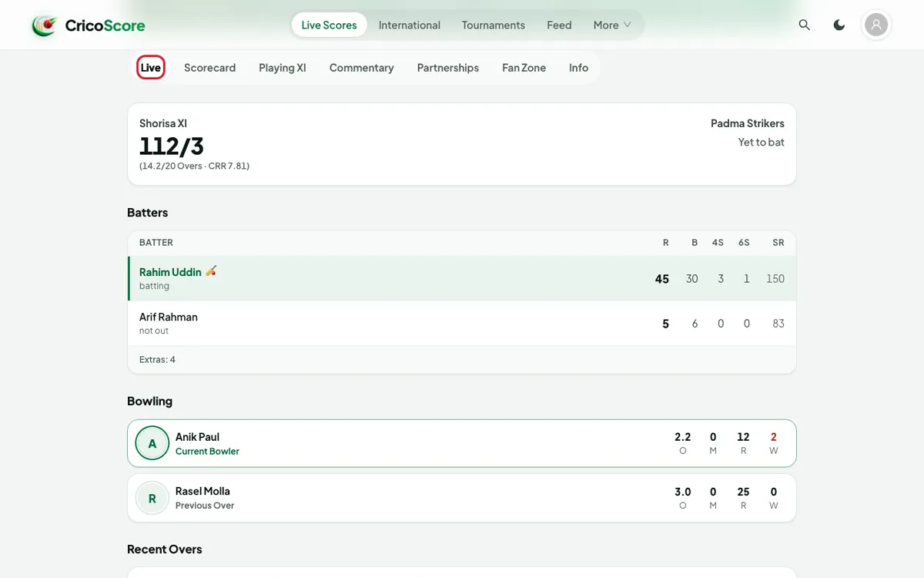Click Rahim Uddin's 30 balls faced

[692, 279]
